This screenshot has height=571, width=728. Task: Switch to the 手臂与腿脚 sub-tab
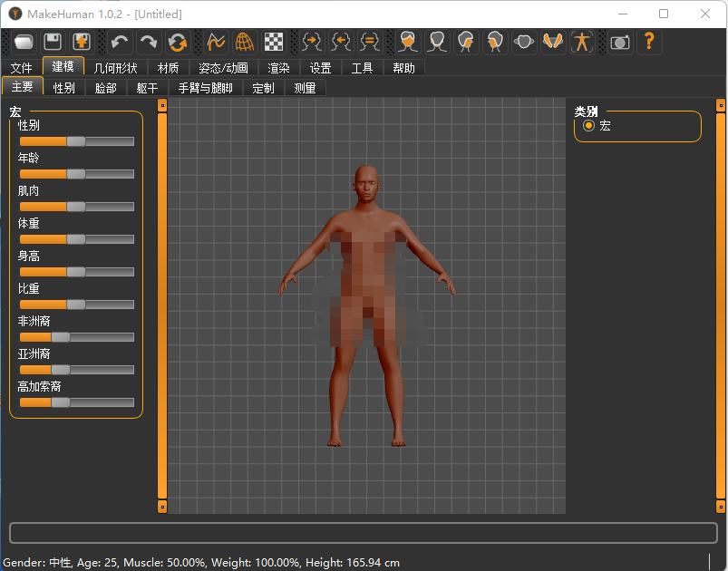coord(205,88)
